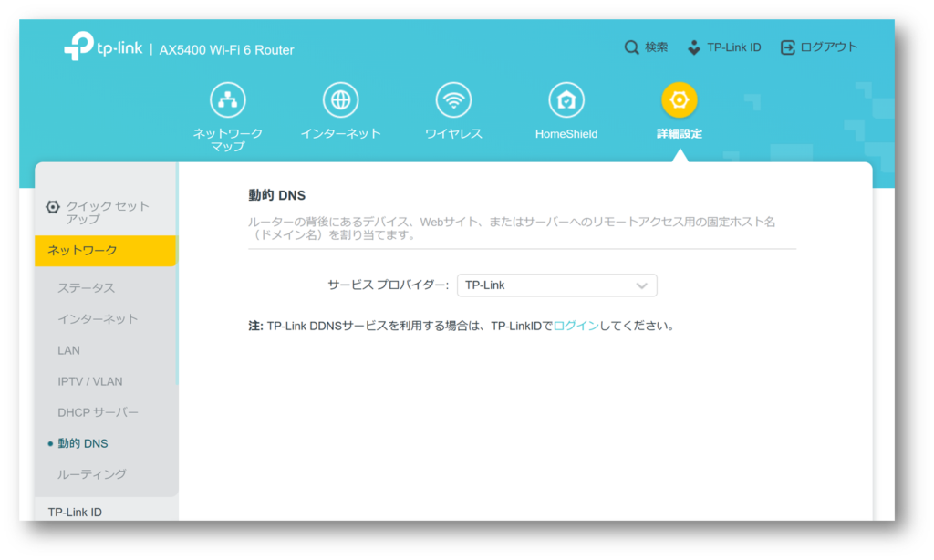
Task: Click the tp-link logo icon
Action: 78,47
